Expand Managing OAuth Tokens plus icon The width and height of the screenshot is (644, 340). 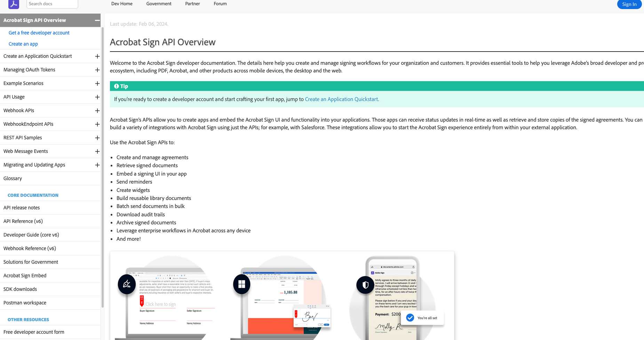pos(97,70)
